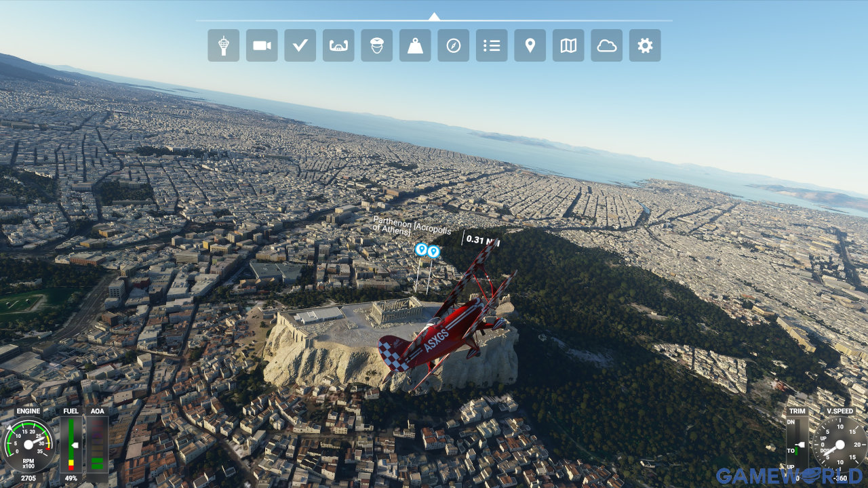Click the TRIM indicator label
The height and width of the screenshot is (488, 868).
tap(797, 411)
